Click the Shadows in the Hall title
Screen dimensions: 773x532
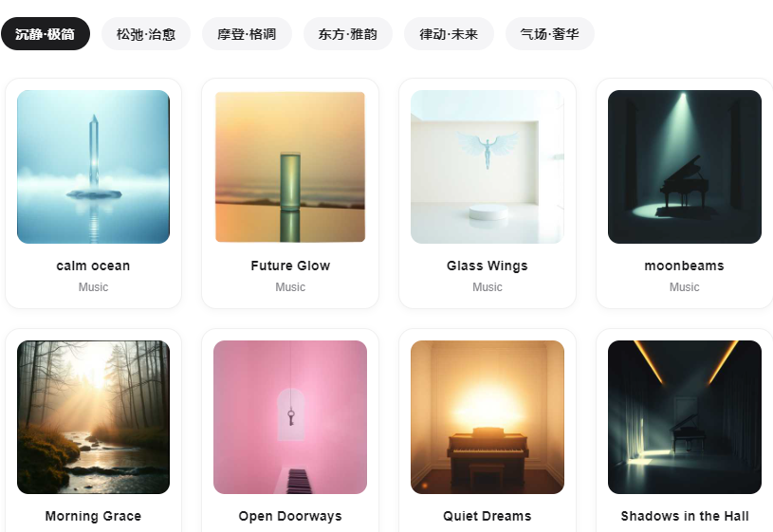tap(684, 516)
